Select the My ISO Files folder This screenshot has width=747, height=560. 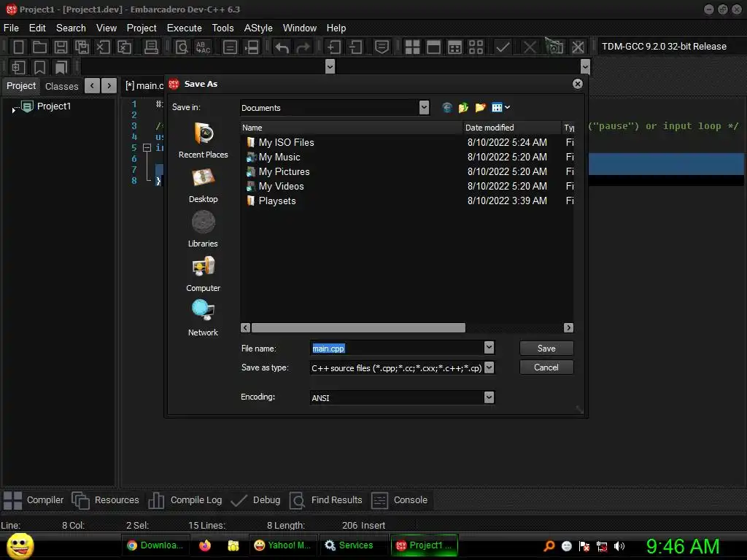[x=286, y=142]
